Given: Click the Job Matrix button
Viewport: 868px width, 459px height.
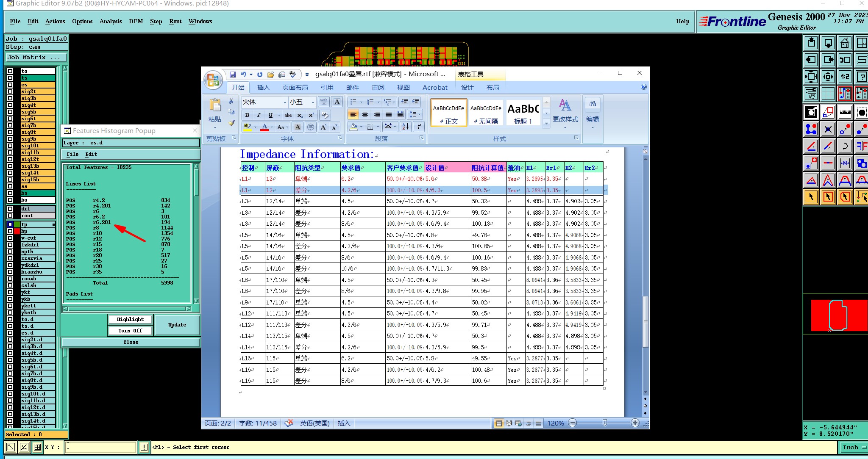Looking at the screenshot, I should pos(36,58).
